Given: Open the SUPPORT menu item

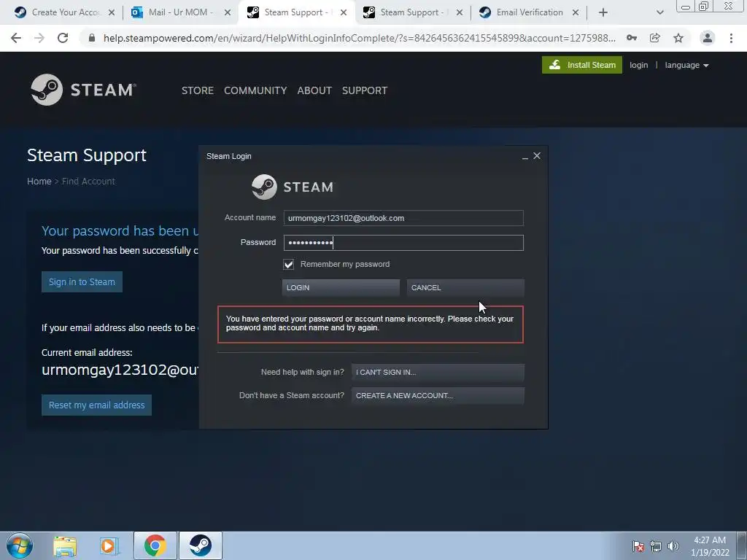Looking at the screenshot, I should (x=365, y=90).
